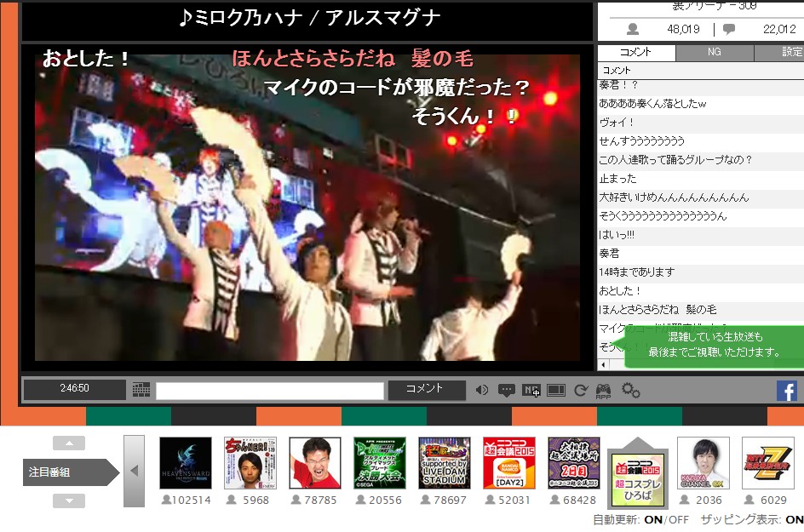Image resolution: width=804 pixels, height=532 pixels.
Task: Open the gamepad APP icon
Action: (x=603, y=391)
